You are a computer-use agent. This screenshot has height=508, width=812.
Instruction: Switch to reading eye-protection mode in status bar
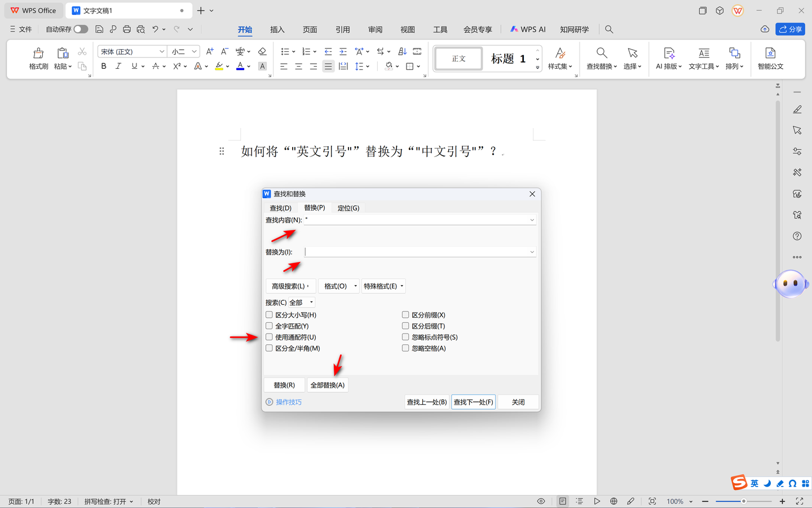541,501
